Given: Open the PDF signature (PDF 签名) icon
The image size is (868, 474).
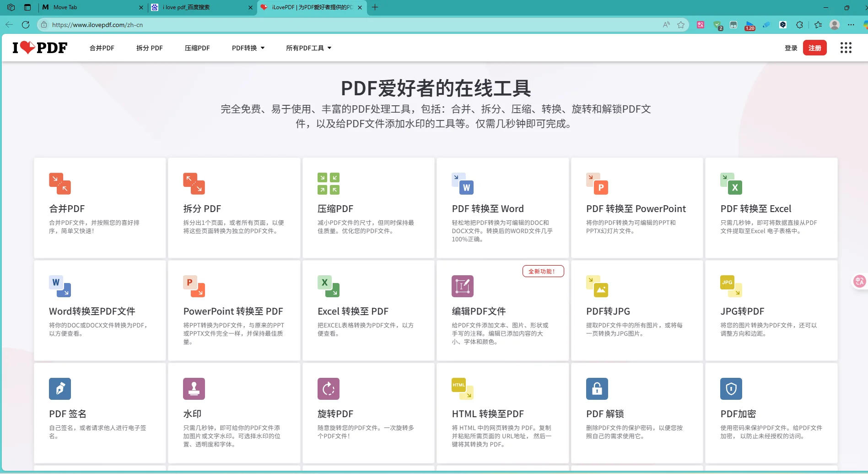Looking at the screenshot, I should pyautogui.click(x=60, y=389).
